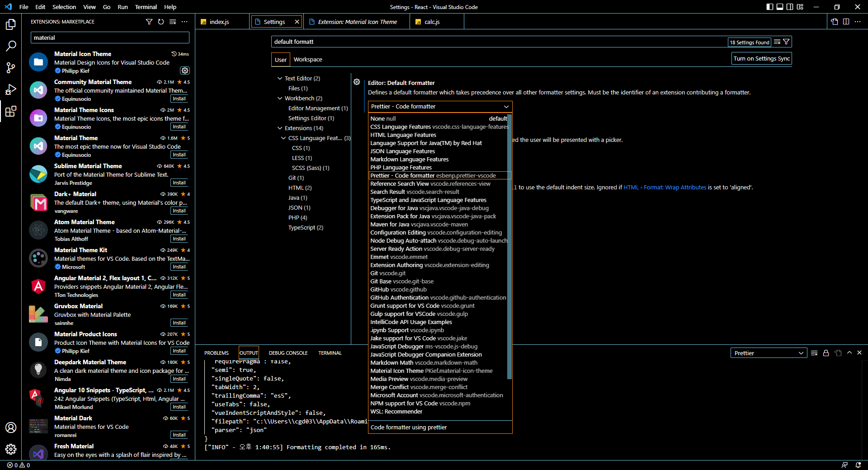Open the Selection menu
Image resolution: width=868 pixels, height=470 pixels.
point(64,7)
